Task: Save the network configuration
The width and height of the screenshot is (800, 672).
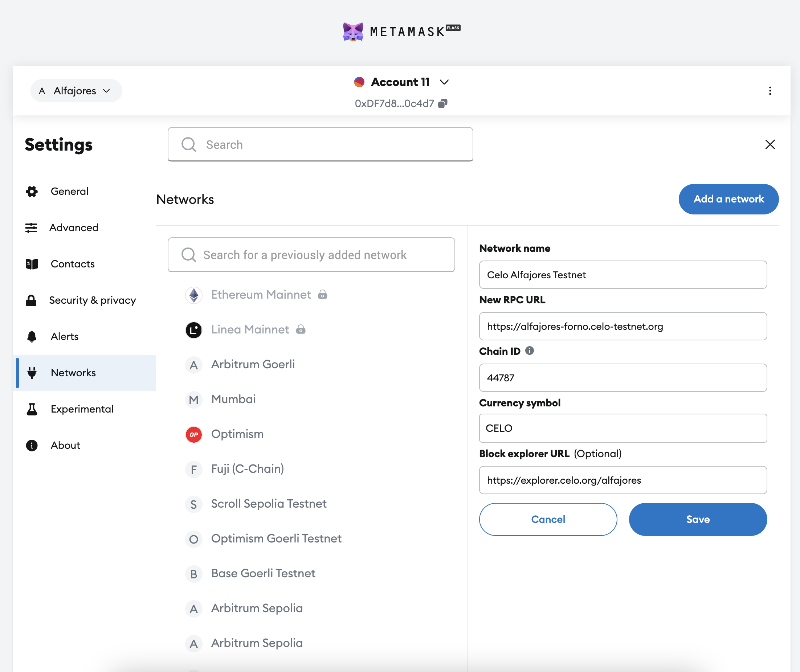Action: pyautogui.click(x=698, y=519)
